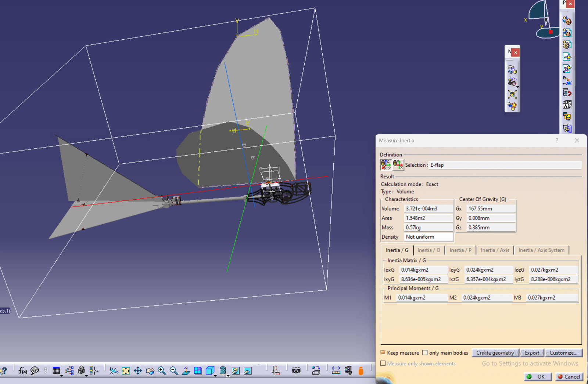The image size is (588, 384).
Task: Select the Measure Between tool
Action: pos(336,371)
